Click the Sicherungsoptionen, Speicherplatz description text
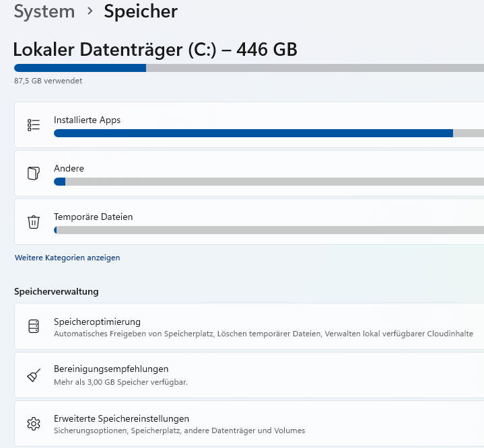This screenshot has width=484, height=448. click(x=179, y=431)
